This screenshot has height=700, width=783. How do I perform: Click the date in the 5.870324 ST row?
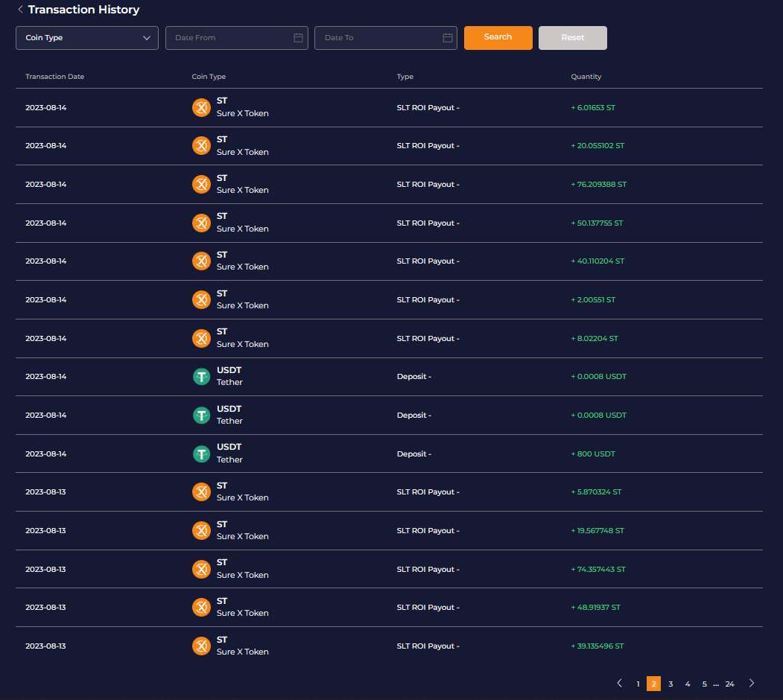pyautogui.click(x=45, y=491)
